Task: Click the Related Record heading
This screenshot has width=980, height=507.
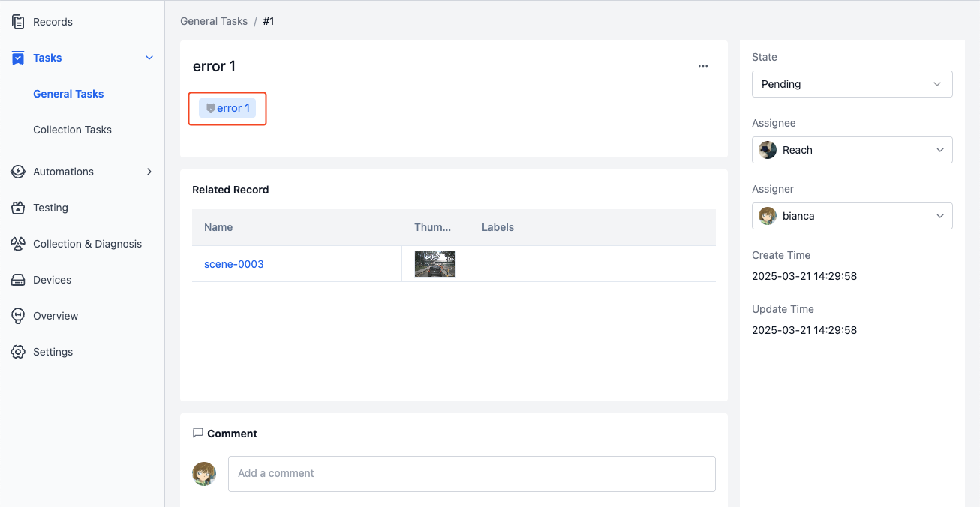Action: pos(230,190)
